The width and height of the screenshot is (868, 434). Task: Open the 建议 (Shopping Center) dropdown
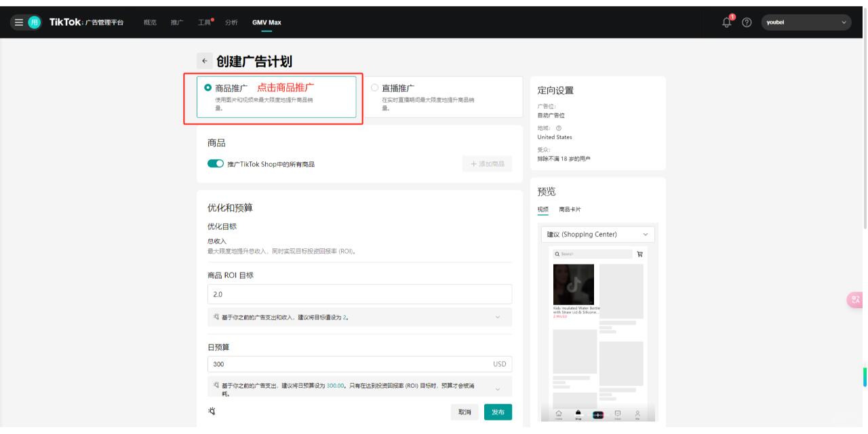tap(598, 235)
